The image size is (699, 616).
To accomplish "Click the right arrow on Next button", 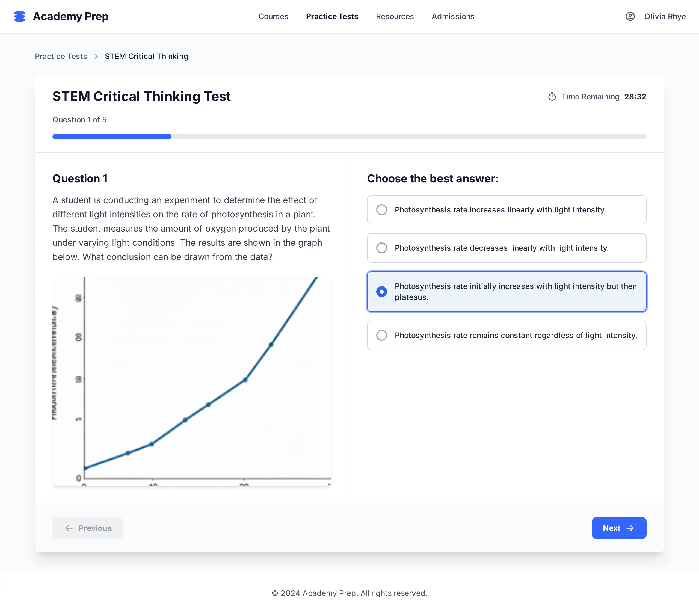I will click(630, 528).
